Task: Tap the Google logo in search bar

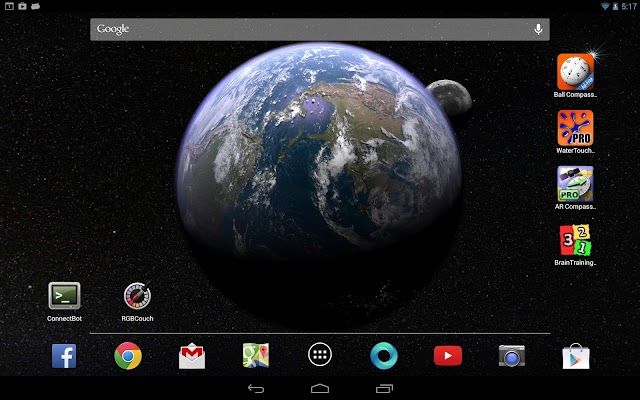Action: point(113,29)
